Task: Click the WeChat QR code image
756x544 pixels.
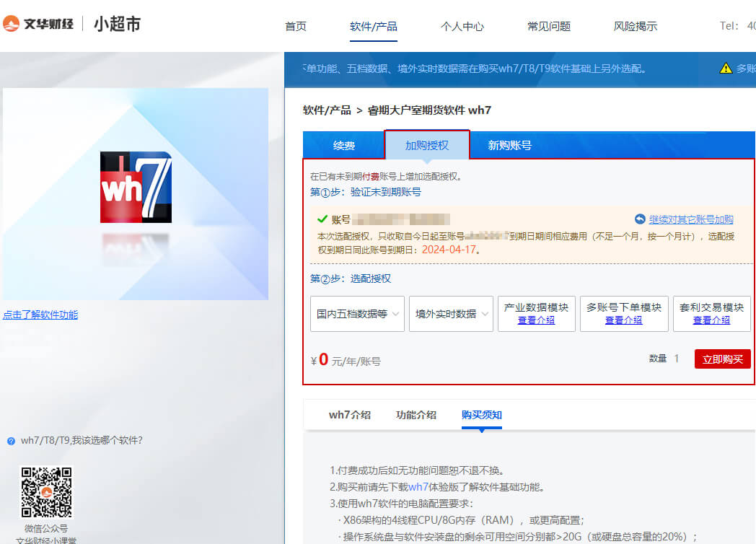Action: click(x=46, y=492)
